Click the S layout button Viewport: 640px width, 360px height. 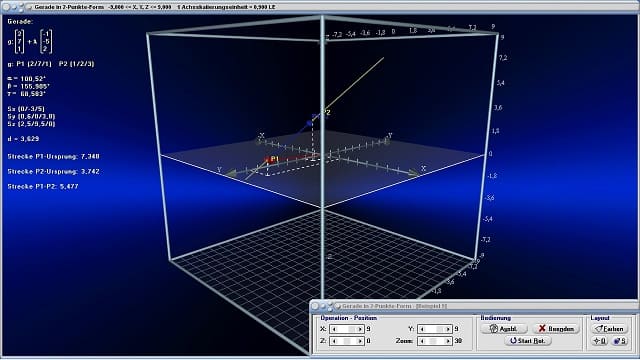click(619, 341)
